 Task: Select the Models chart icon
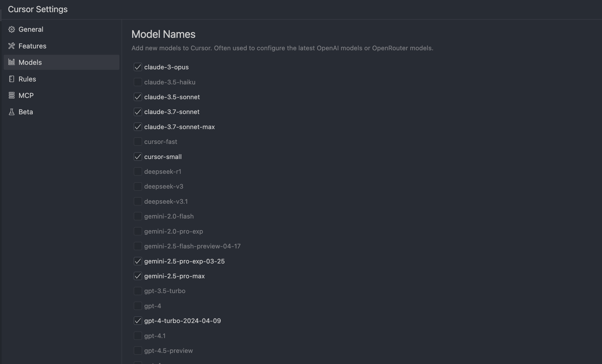click(12, 62)
